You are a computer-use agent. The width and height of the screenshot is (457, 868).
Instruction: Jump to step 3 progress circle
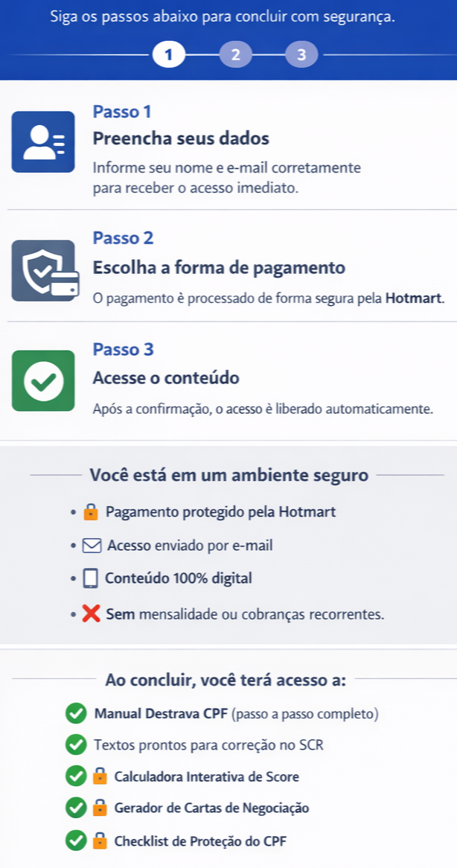pyautogui.click(x=301, y=54)
